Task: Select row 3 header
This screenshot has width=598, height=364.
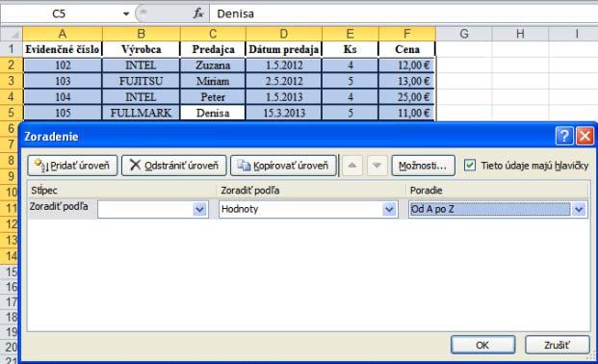Action: coord(11,81)
